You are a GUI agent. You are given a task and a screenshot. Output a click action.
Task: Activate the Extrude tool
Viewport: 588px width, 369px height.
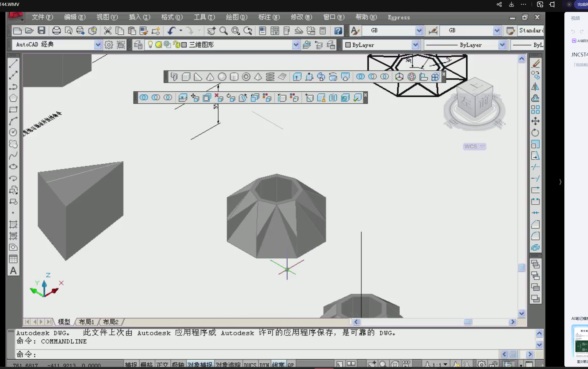pos(297,77)
